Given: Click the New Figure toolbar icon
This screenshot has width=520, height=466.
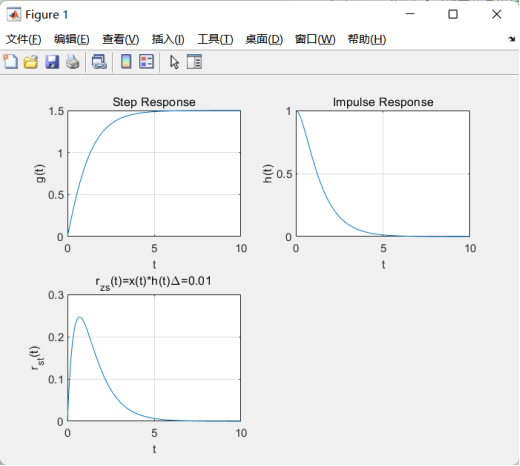Looking at the screenshot, I should [11, 62].
